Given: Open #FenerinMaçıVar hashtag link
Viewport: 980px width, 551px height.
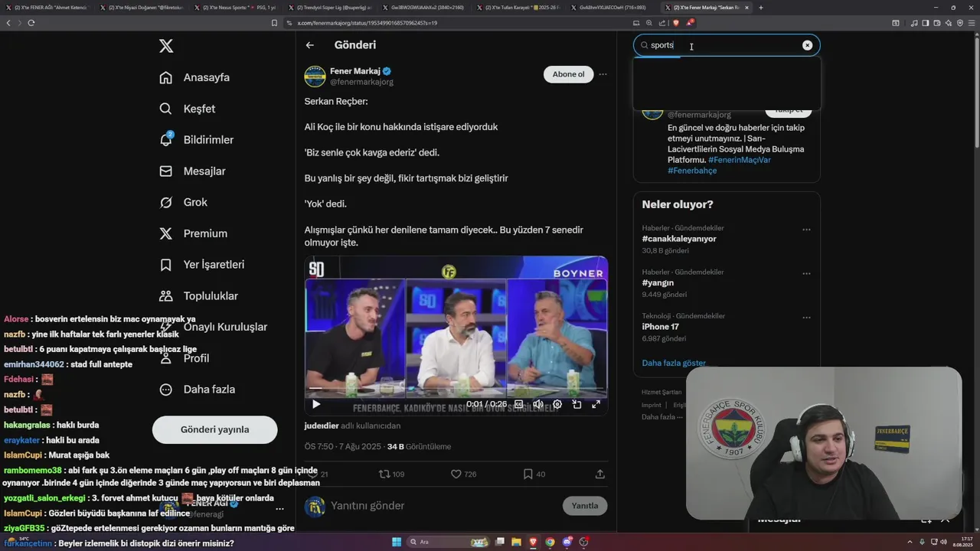Looking at the screenshot, I should (x=740, y=160).
